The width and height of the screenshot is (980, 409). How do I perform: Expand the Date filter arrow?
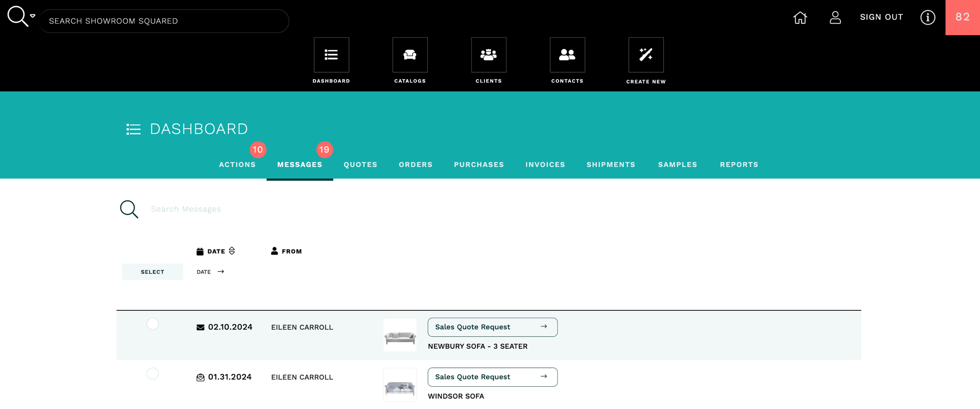click(221, 271)
